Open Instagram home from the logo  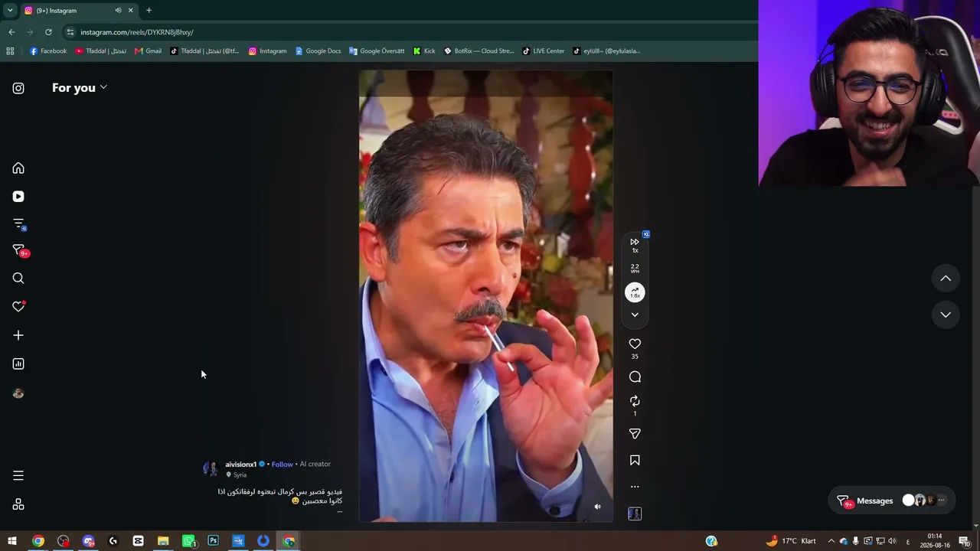pyautogui.click(x=18, y=88)
